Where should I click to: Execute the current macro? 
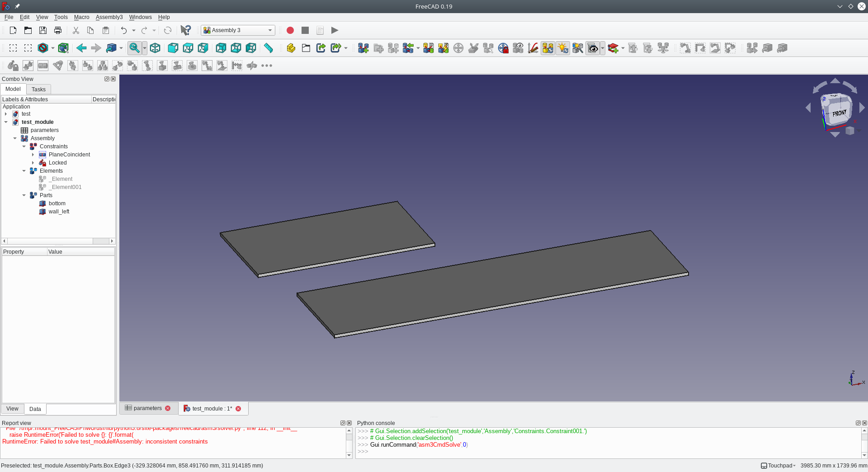tap(335, 30)
